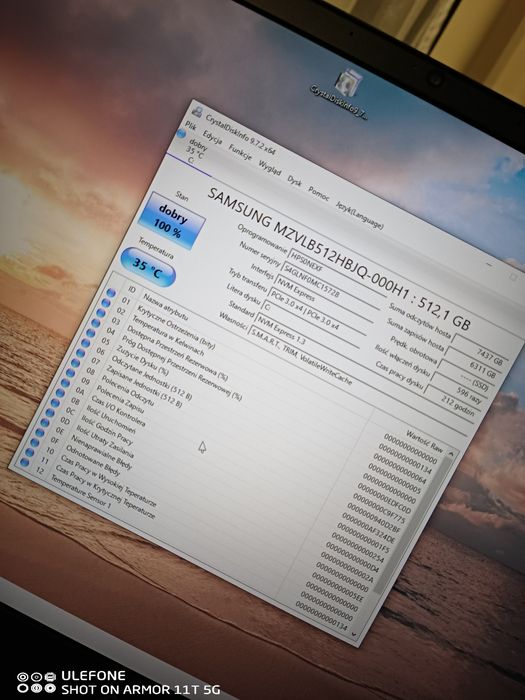Open the Plik menu
This screenshot has width=525, height=700.
click(x=191, y=126)
